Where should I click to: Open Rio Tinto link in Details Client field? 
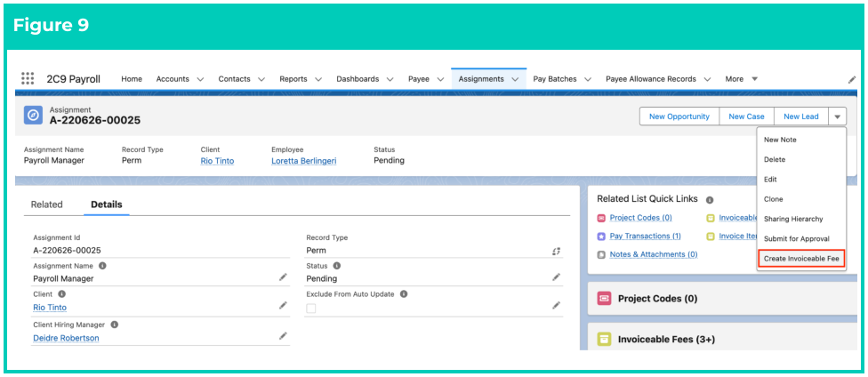(50, 308)
